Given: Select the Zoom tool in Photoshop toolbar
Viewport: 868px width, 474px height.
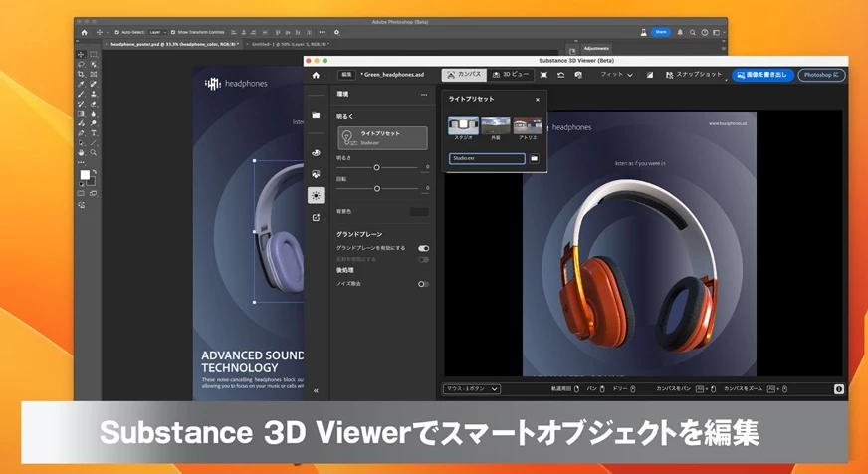Looking at the screenshot, I should pos(93,152).
